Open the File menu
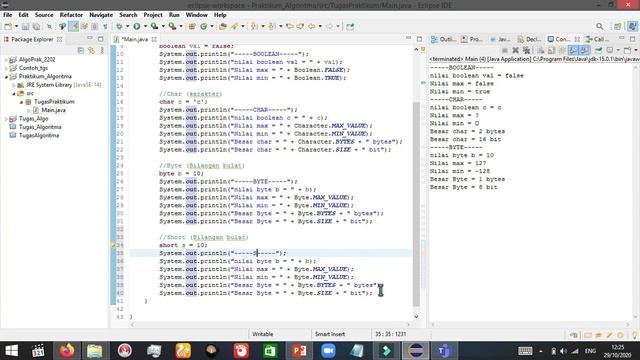This screenshot has height=360, width=640. [x=8, y=15]
